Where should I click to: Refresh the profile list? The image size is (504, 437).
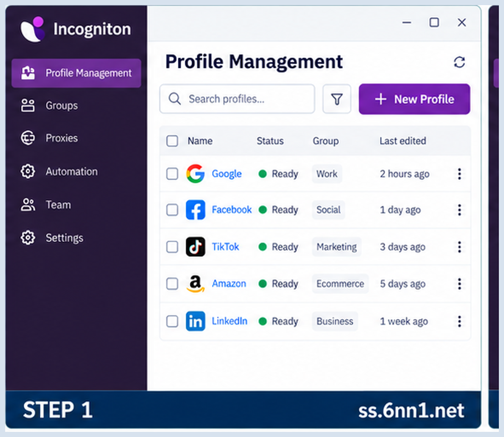tap(459, 62)
